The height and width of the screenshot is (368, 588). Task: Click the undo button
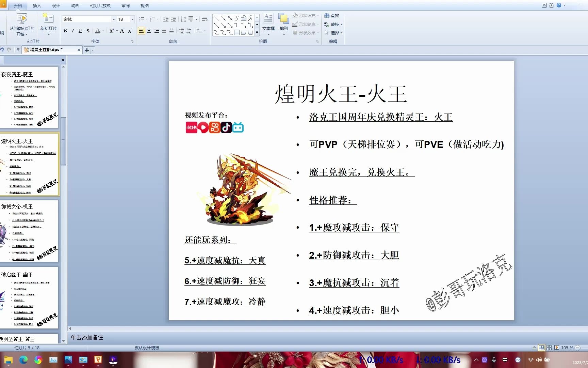pyautogui.click(x=2, y=50)
